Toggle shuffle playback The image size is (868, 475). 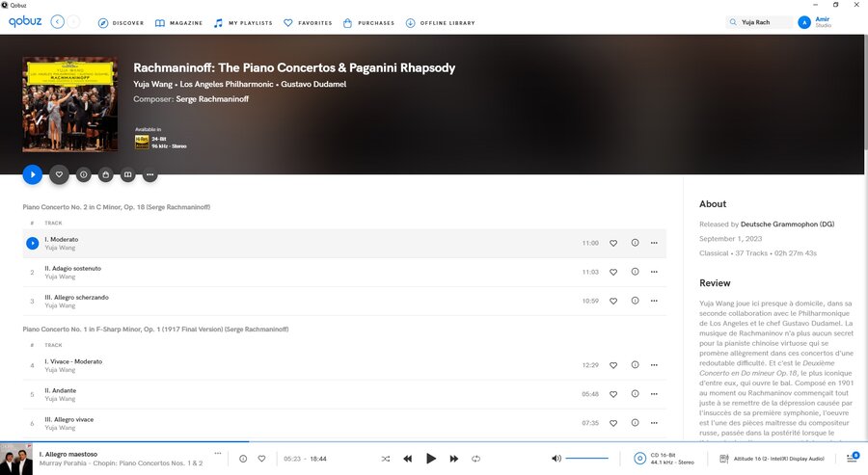tap(386, 459)
